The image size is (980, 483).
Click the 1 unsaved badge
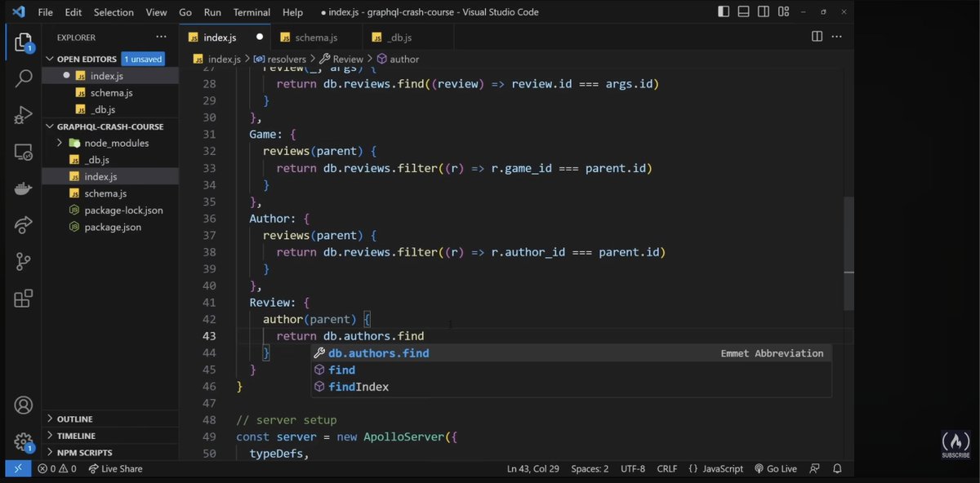(144, 59)
